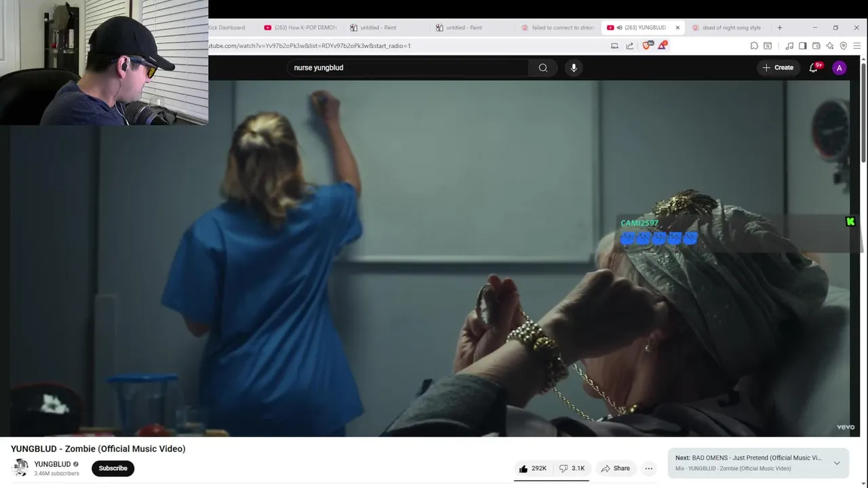
Task: Open Brave Rewards triangle icon
Action: 663,45
